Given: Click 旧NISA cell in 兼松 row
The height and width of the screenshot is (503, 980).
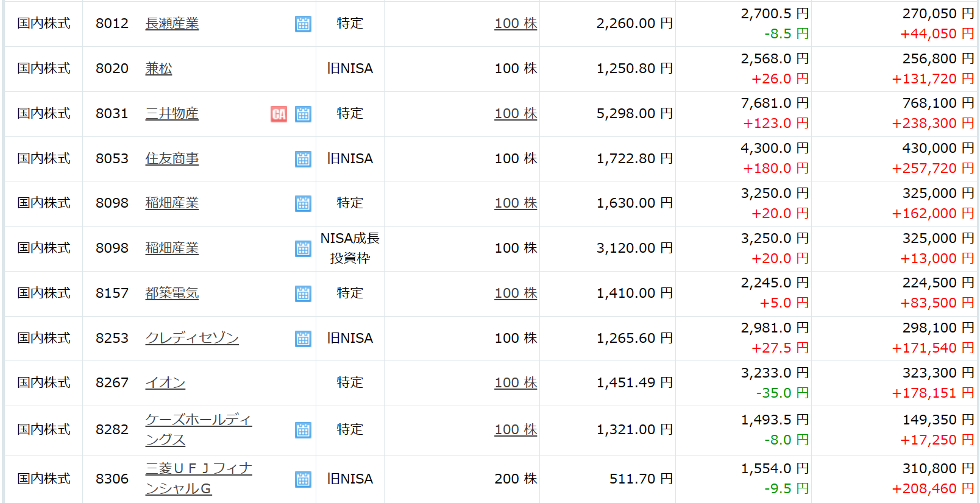Looking at the screenshot, I should [350, 68].
